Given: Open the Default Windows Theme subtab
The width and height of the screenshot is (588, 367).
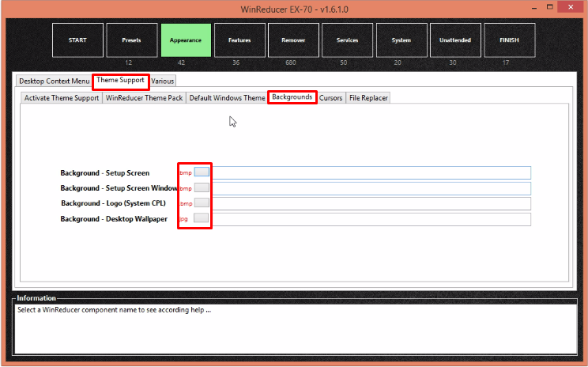Looking at the screenshot, I should pyautogui.click(x=227, y=98).
